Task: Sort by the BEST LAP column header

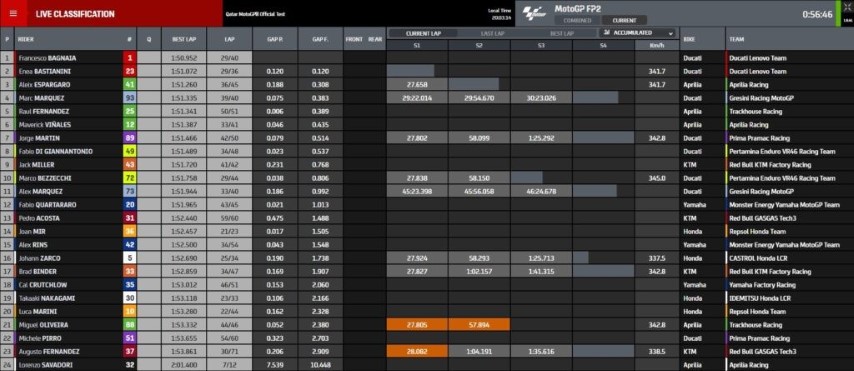Action: click(184, 40)
